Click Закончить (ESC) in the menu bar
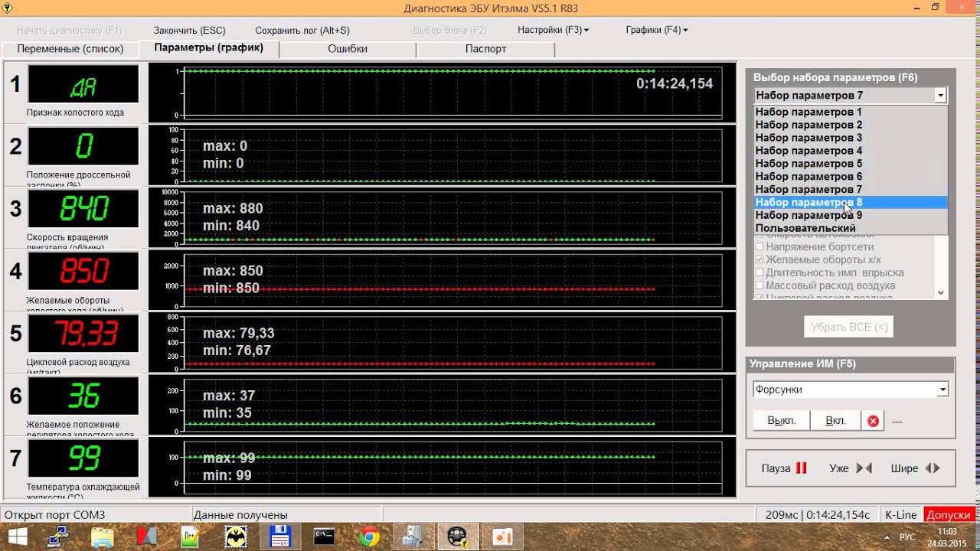The width and height of the screenshot is (980, 551). 189,31
